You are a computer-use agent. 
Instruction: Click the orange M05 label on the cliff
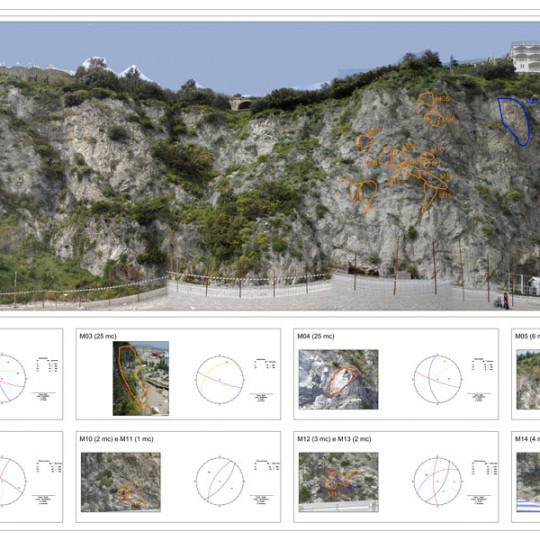(443, 99)
